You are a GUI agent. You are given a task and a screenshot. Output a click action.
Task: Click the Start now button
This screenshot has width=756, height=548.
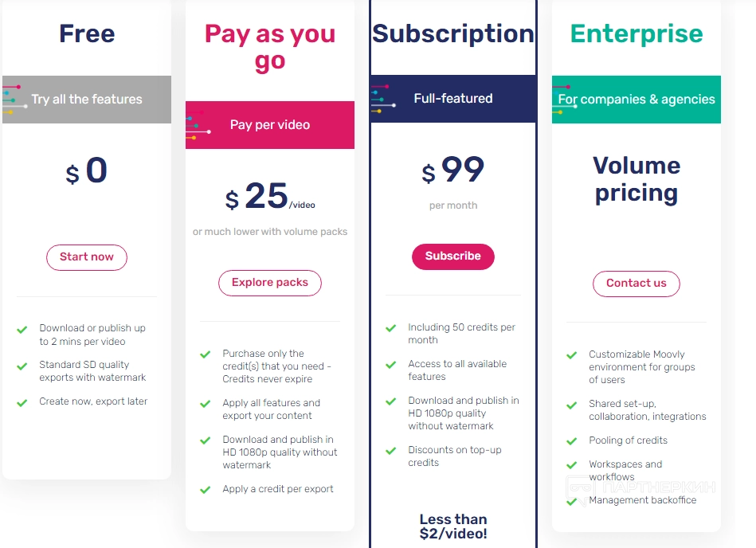click(86, 257)
